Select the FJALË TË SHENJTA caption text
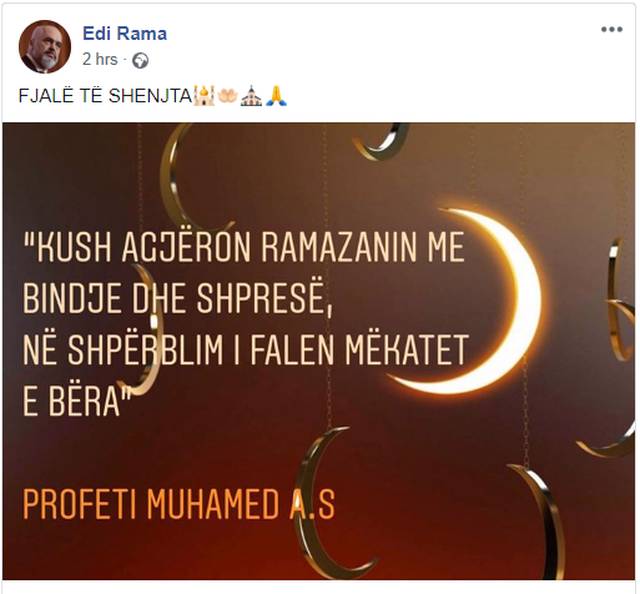 click(105, 96)
